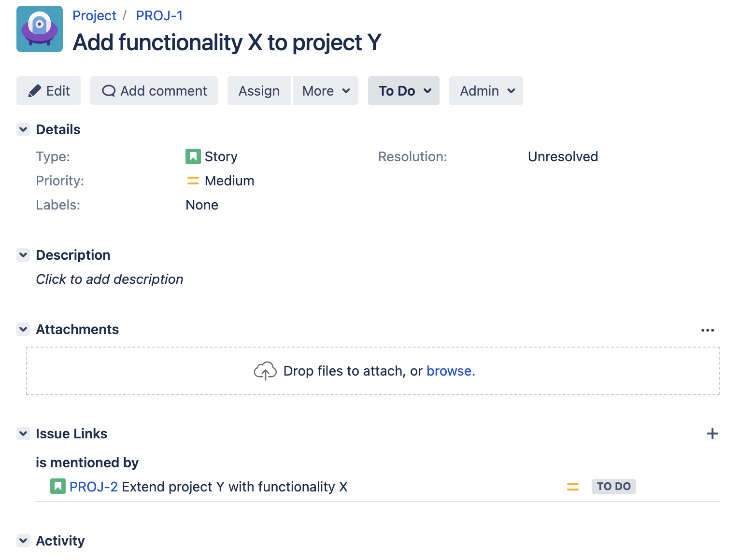Open the PROJ-2 linked issue
This screenshot has width=739, height=560.
(x=94, y=487)
